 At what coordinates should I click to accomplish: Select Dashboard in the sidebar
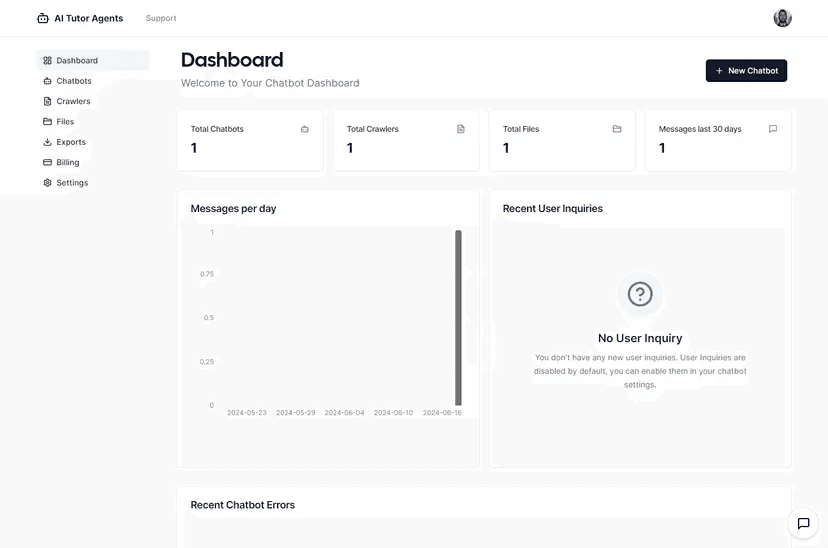[92, 61]
